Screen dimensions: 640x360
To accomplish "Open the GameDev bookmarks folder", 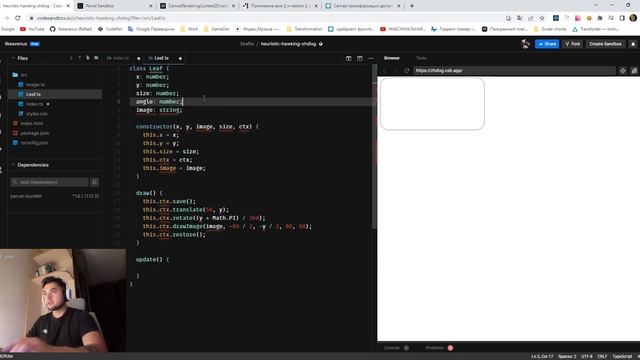I will click(216, 29).
